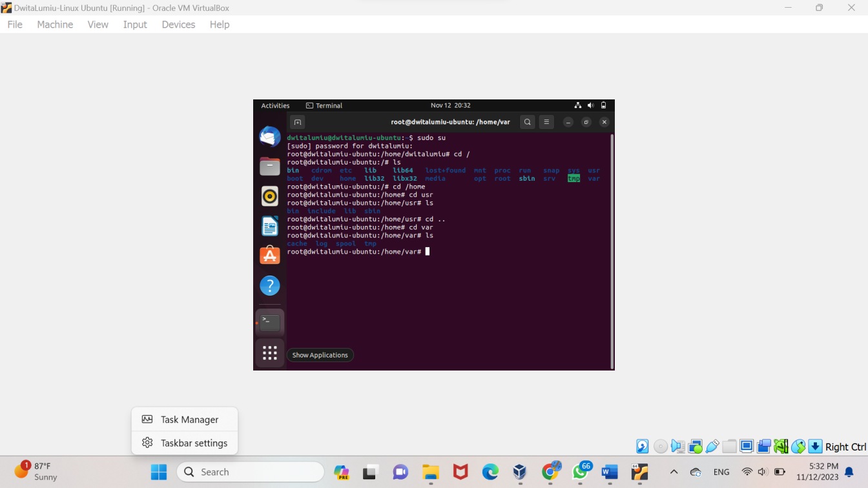Screen dimensions: 868x488
Task: Open Microsoft Word from taskbar
Action: point(610,472)
